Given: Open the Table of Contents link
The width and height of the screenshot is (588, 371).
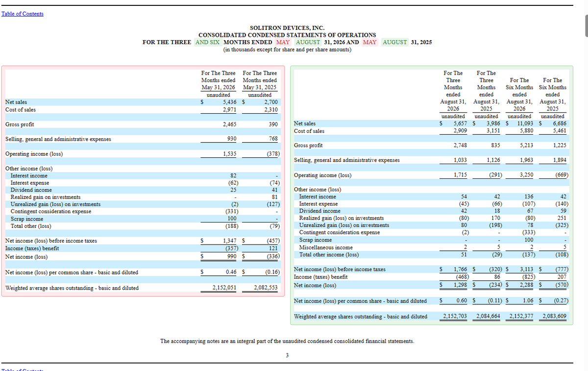Looking at the screenshot, I should point(22,14).
